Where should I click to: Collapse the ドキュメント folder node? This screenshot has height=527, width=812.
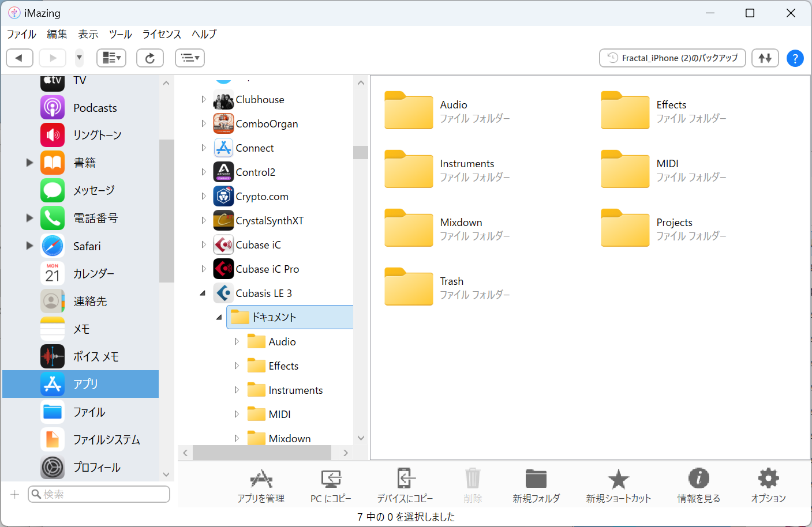click(219, 318)
